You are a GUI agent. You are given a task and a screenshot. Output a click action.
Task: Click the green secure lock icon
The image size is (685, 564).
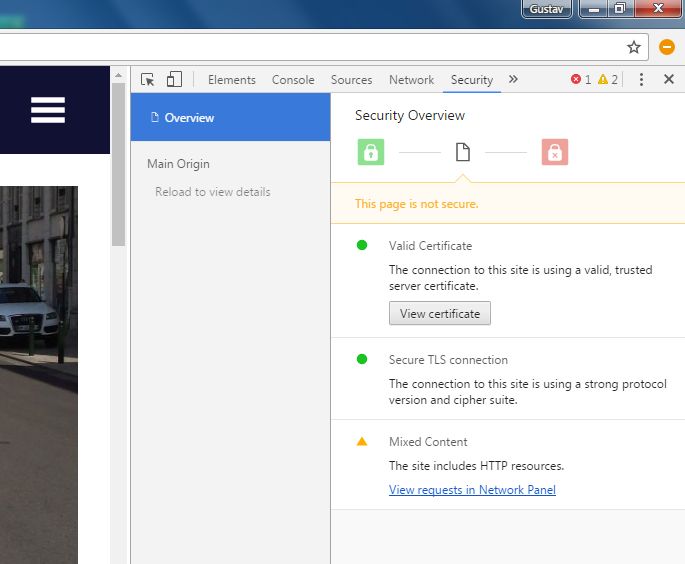[371, 152]
